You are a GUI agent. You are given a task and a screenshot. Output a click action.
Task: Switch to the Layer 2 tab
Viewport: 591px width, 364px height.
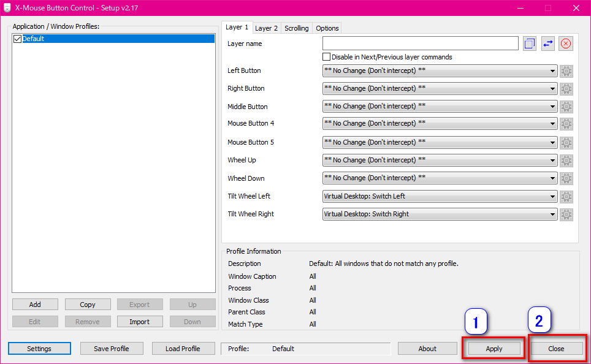(266, 28)
